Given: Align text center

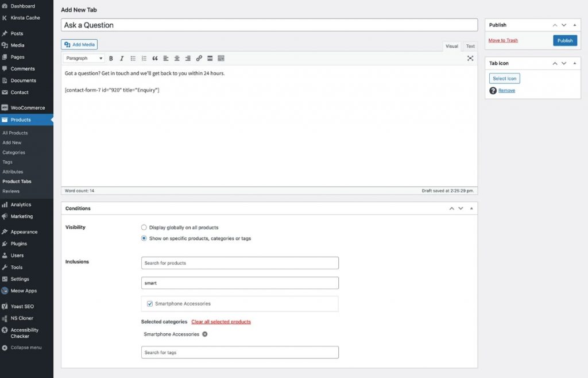Looking at the screenshot, I should 177,59.
